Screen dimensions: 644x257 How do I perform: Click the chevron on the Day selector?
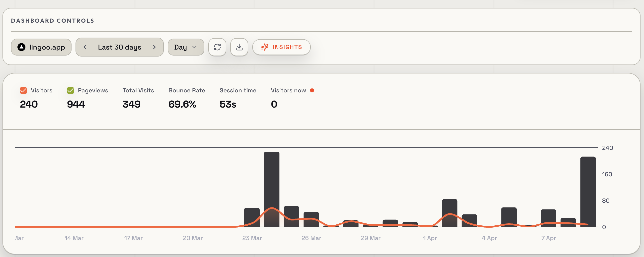click(195, 47)
